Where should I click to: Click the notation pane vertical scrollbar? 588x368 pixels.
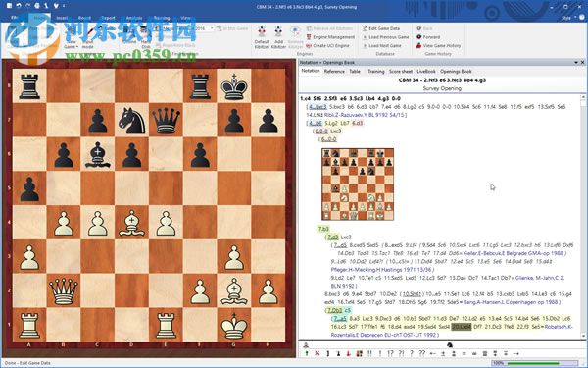(x=583, y=216)
